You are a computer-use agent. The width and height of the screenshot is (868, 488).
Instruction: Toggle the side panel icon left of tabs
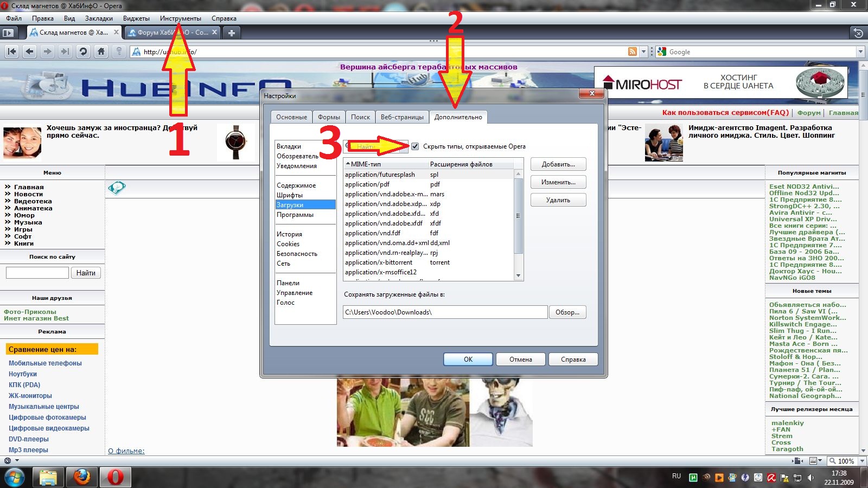(x=8, y=33)
